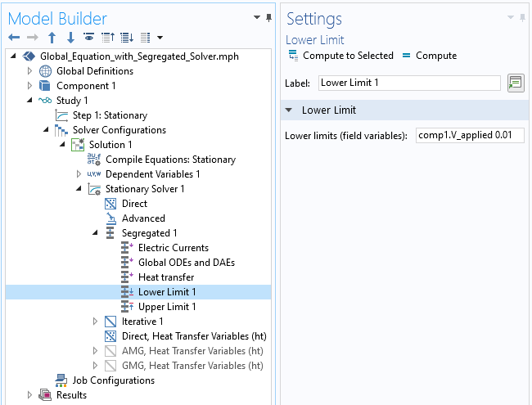Select the Upper Limit 1 node icon
This screenshot has width=532, height=405.
coord(127,307)
